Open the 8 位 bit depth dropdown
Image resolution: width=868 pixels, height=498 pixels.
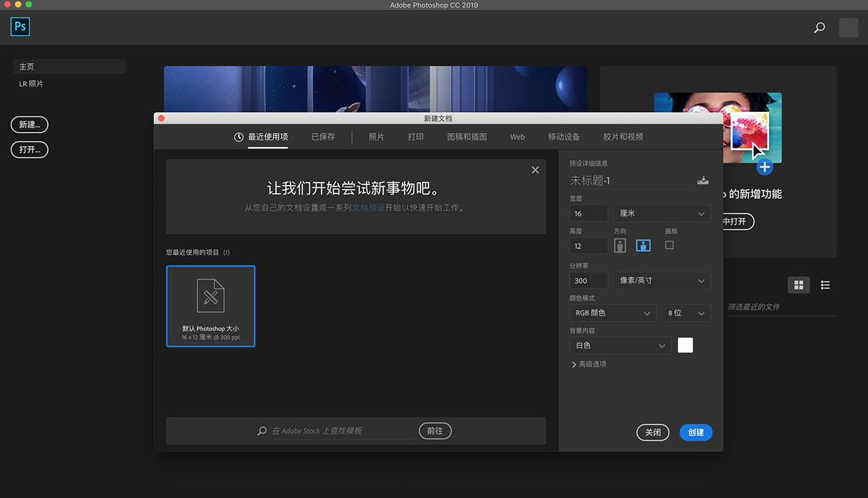(686, 313)
